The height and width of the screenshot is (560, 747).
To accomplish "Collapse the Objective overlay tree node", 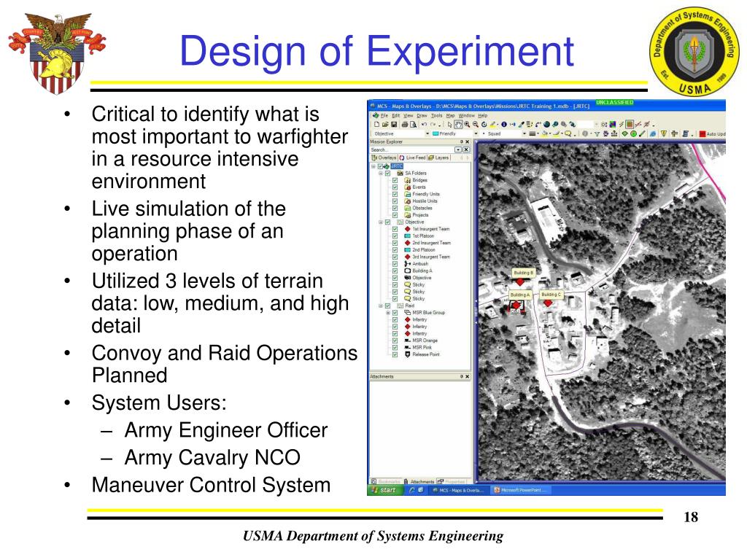I will tap(381, 222).
